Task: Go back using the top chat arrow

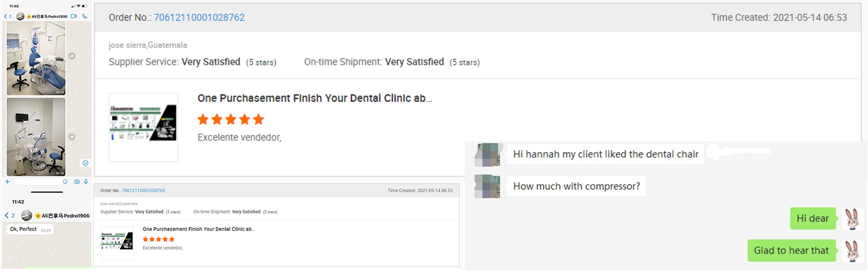Action: pyautogui.click(x=5, y=16)
